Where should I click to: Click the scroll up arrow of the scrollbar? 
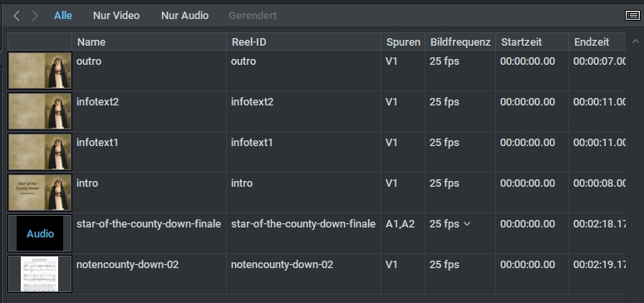pos(636,42)
